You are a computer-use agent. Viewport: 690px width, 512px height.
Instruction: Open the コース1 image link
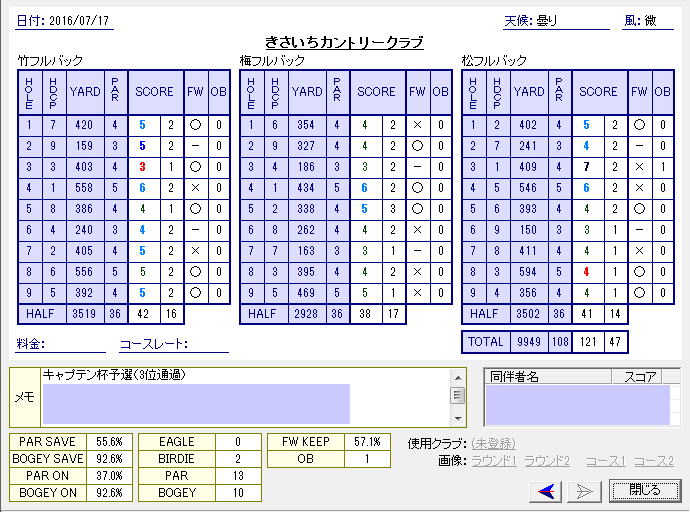(x=606, y=461)
